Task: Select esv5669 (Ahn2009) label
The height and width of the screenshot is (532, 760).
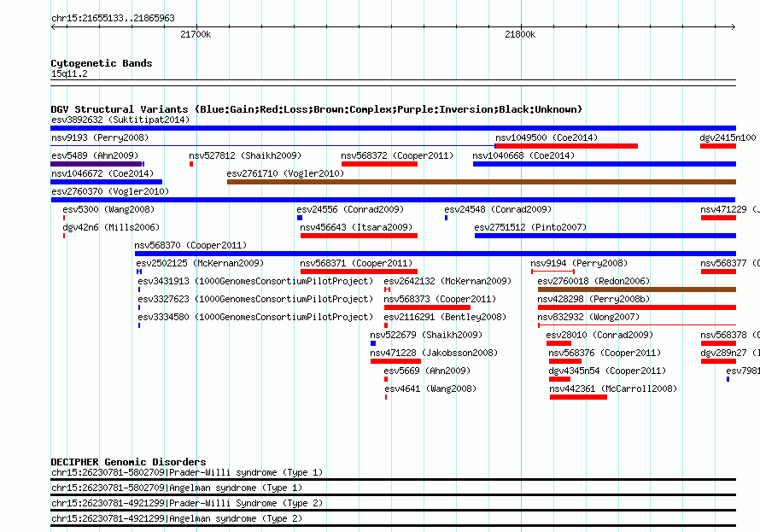Action: pos(427,371)
